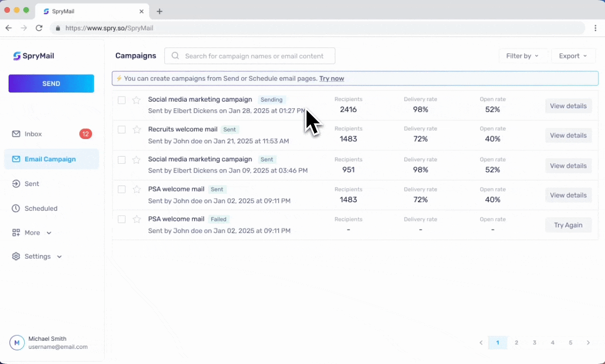This screenshot has height=364, width=605.
Task: Go to page 5 in pagination
Action: tap(571, 342)
